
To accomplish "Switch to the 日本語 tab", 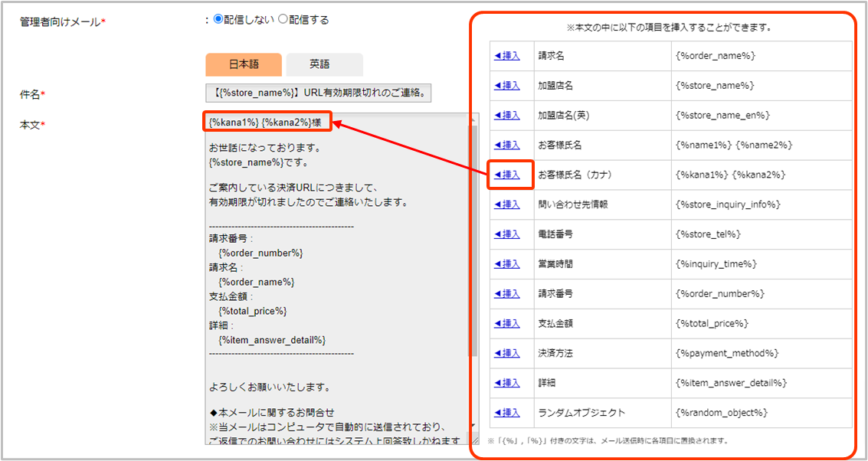I will click(x=244, y=64).
